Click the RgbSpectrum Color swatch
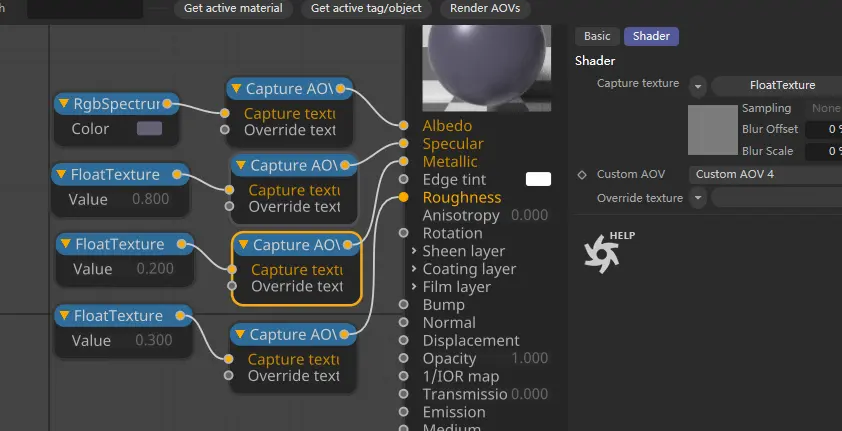Image resolution: width=842 pixels, height=431 pixels. tap(149, 128)
